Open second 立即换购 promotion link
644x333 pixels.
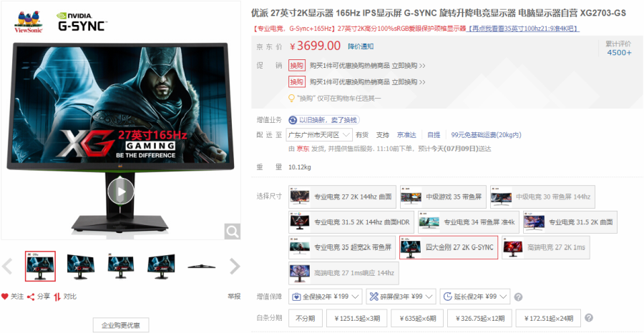409,82
